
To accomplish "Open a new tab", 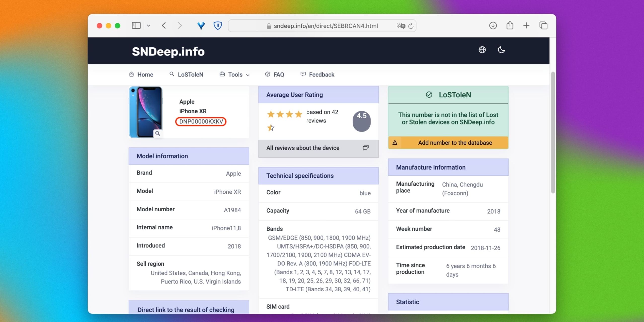I will [526, 25].
